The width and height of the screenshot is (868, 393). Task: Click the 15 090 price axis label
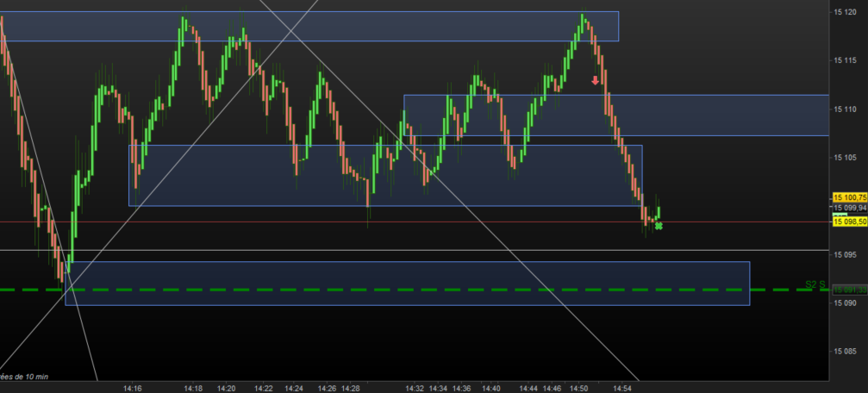coord(846,303)
